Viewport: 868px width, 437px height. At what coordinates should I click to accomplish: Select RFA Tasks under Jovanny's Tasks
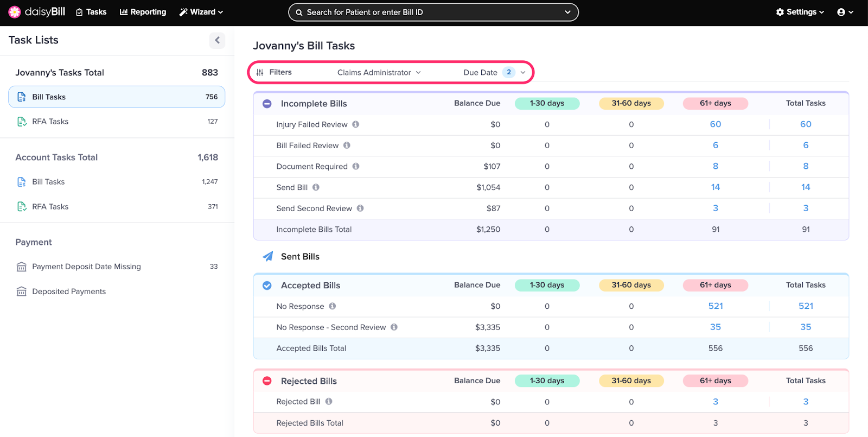pyautogui.click(x=50, y=122)
